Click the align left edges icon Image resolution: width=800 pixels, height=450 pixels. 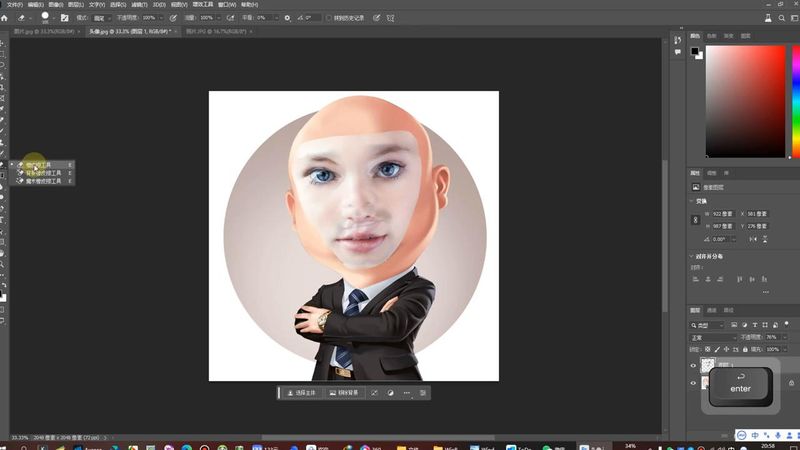696,280
